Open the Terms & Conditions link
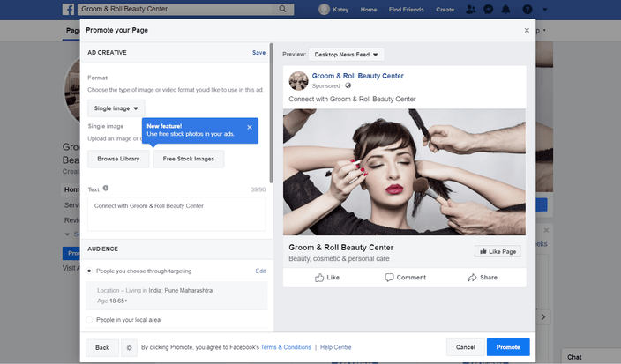 pos(286,347)
